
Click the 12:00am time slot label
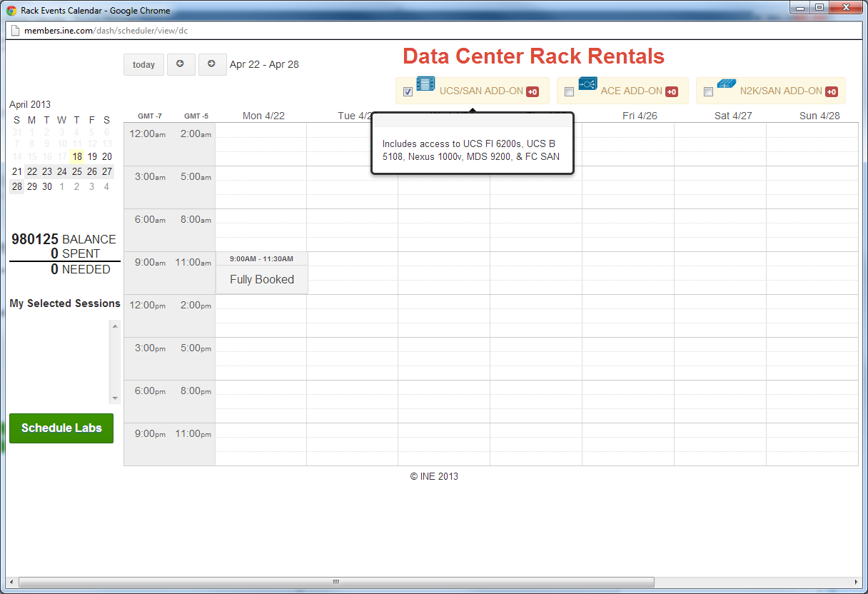click(x=147, y=134)
